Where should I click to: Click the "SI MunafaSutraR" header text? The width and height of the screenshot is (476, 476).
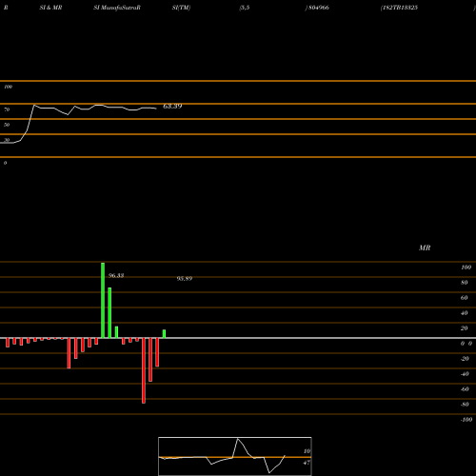tap(117, 8)
